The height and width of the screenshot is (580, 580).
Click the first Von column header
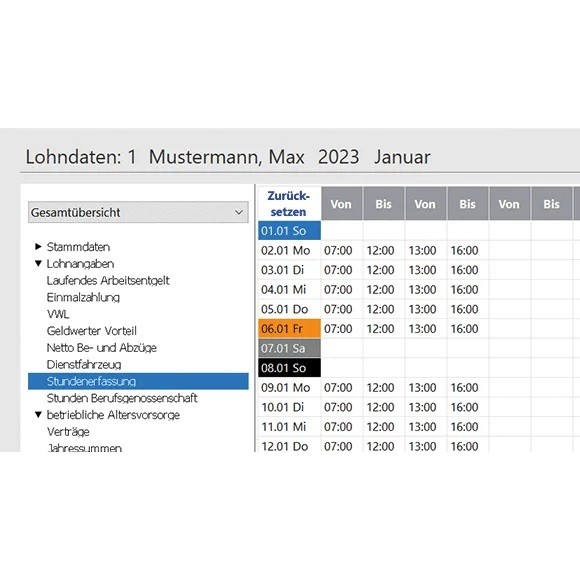pyautogui.click(x=342, y=204)
